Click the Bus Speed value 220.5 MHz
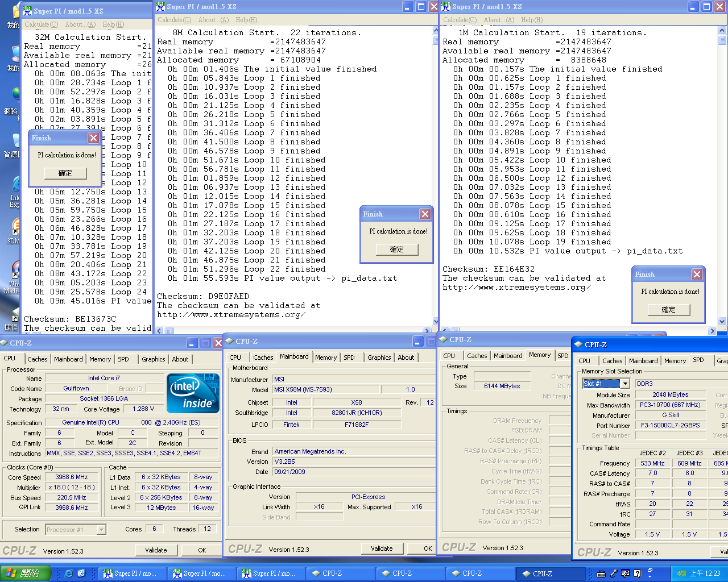This screenshot has height=582, width=728. 72,497
